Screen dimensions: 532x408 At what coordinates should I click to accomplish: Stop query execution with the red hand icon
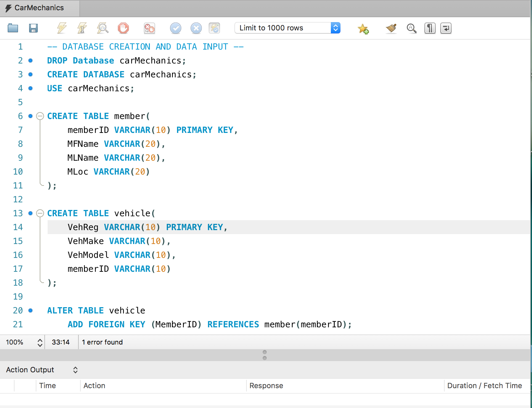coord(123,28)
